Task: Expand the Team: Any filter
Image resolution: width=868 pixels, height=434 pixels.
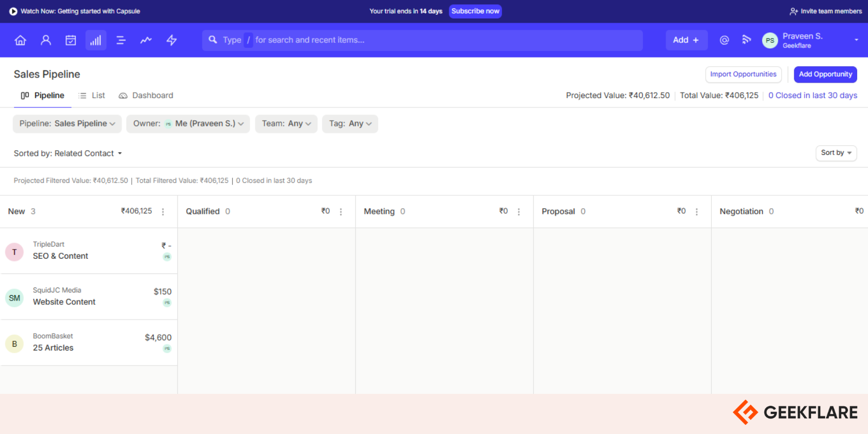Action: coord(286,124)
